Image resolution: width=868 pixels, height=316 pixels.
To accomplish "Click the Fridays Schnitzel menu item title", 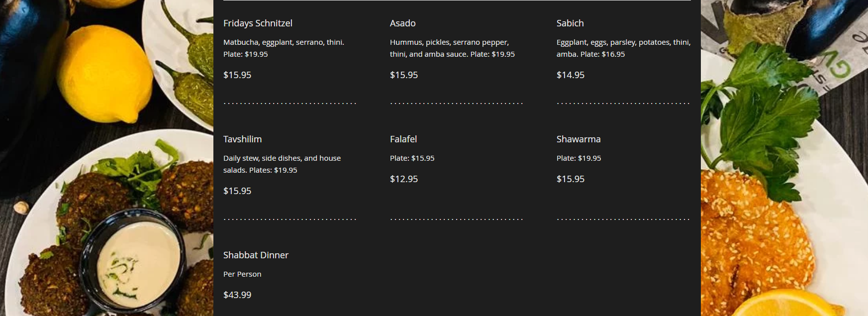I will [x=258, y=23].
